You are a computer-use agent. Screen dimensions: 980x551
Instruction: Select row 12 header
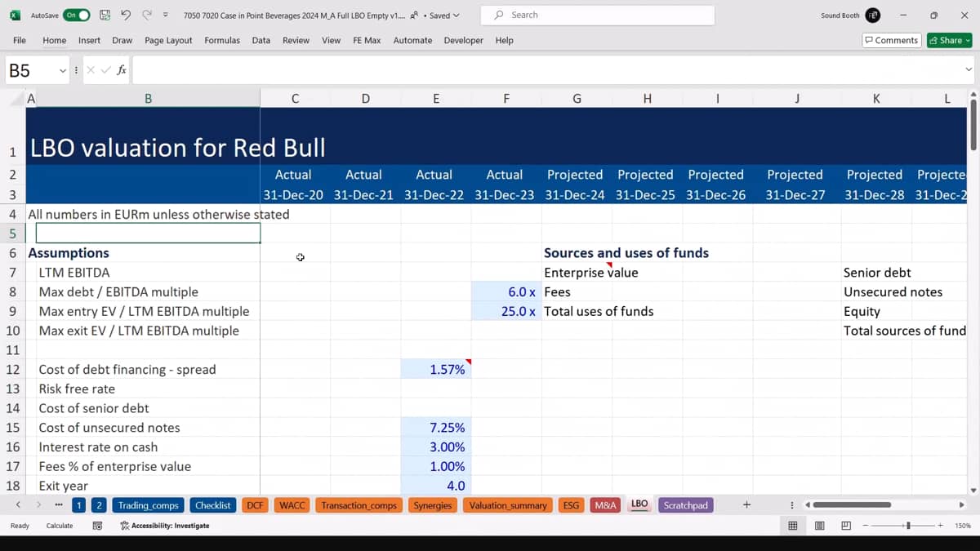pyautogui.click(x=12, y=369)
